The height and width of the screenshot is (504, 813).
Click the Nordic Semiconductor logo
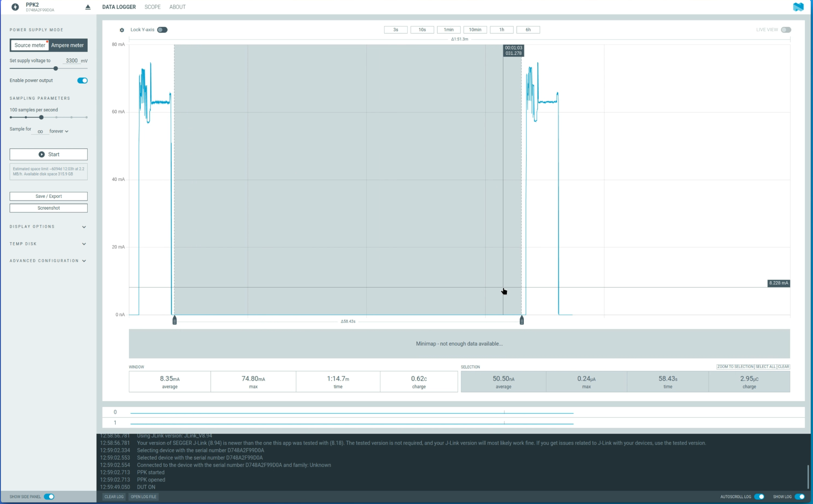click(798, 7)
